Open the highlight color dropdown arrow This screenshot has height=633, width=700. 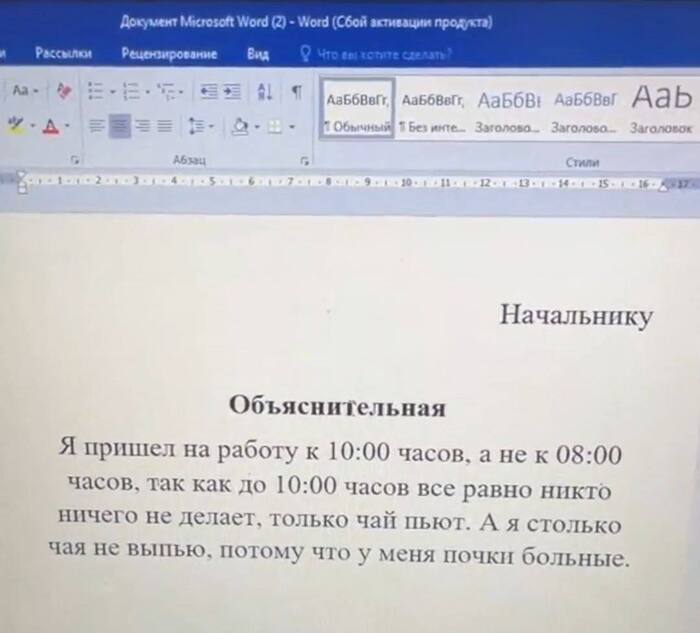point(33,126)
